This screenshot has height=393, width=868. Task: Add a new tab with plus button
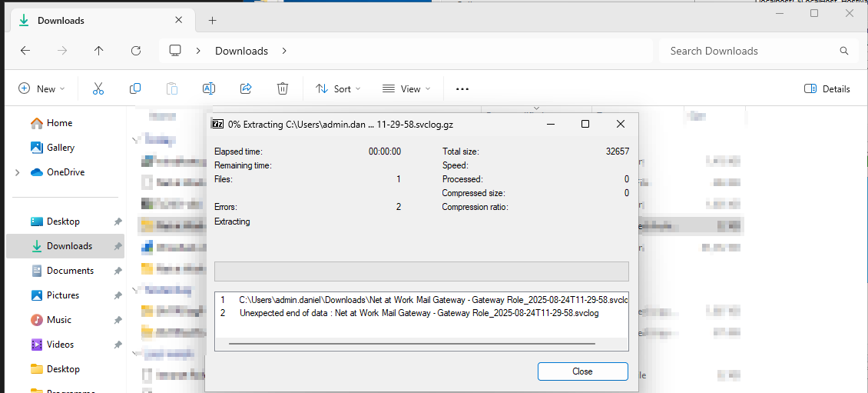coord(213,21)
